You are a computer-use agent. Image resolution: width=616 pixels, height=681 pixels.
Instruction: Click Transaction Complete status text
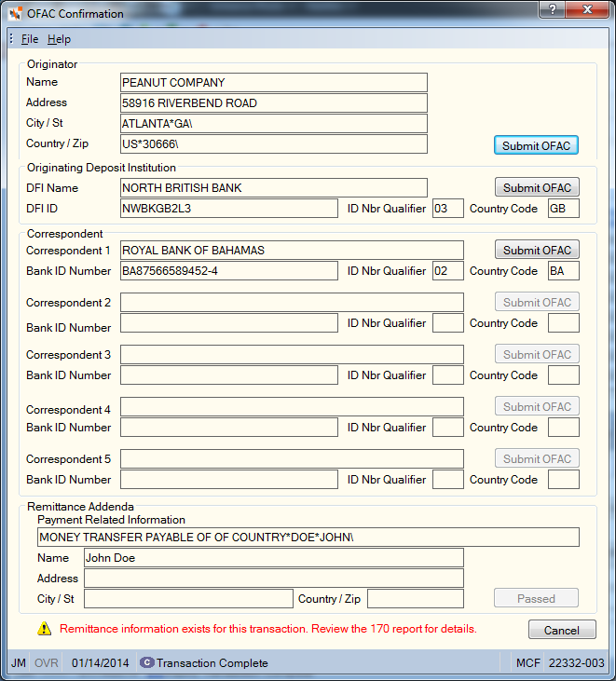point(212,662)
